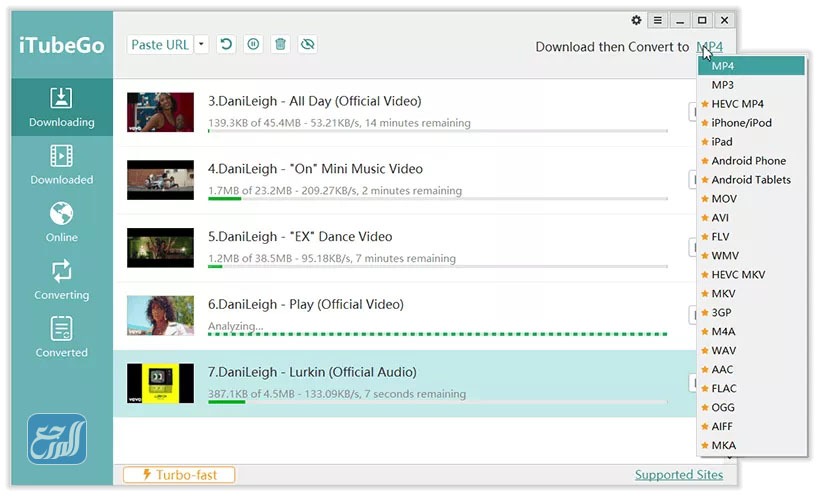
Task: Click the resume all downloads icon
Action: pos(227,45)
